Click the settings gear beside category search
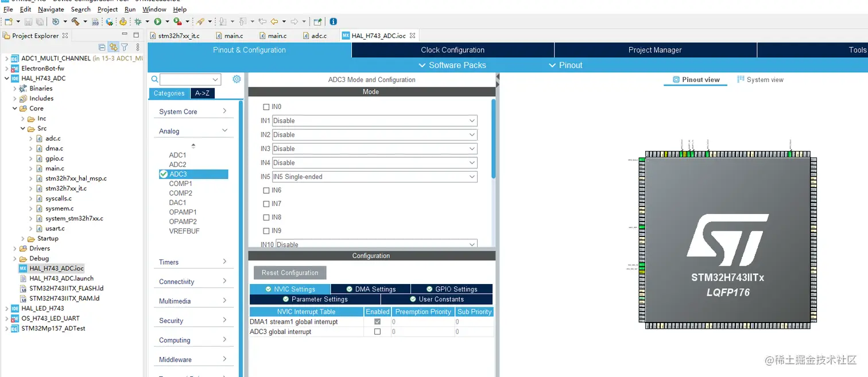This screenshot has height=377, width=868. coord(237,79)
